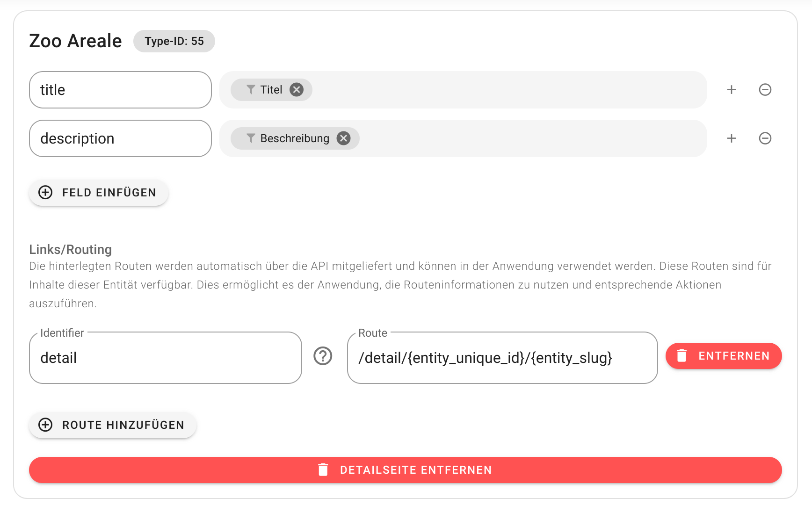Click the plus icon in the title row

tap(732, 89)
